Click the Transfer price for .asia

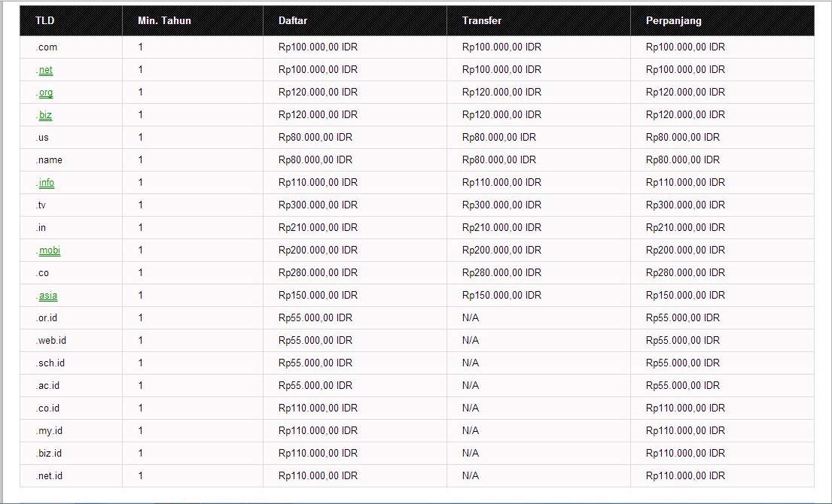(x=501, y=296)
